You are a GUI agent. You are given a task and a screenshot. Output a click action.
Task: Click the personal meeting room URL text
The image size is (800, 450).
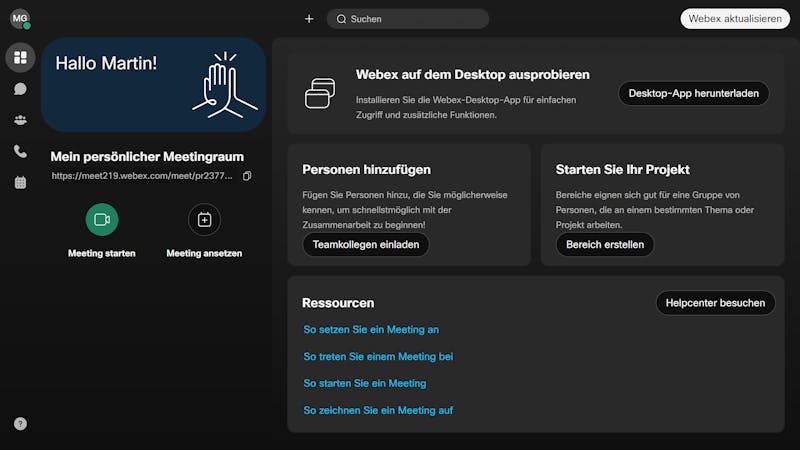142,176
